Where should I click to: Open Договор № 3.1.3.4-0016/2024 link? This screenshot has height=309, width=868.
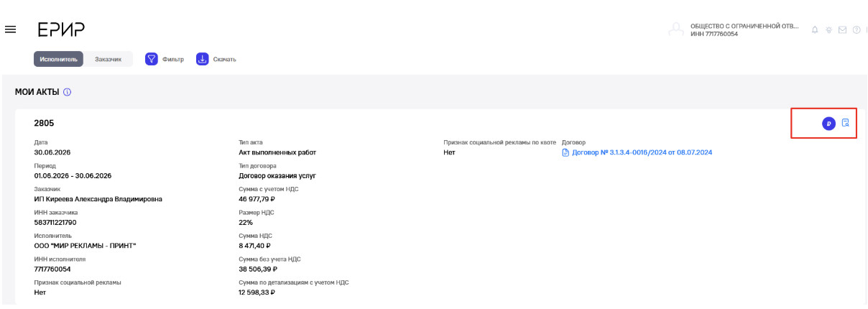tap(642, 152)
